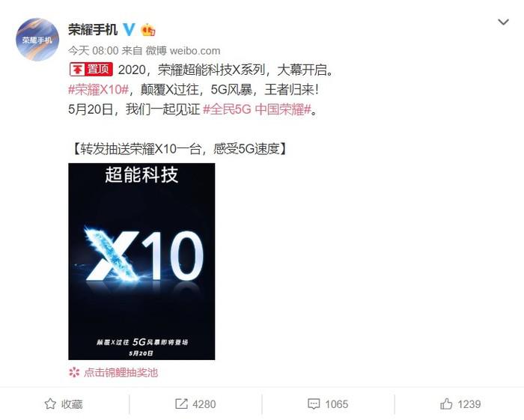Open the X10 poster image thumbnail

[141, 261]
